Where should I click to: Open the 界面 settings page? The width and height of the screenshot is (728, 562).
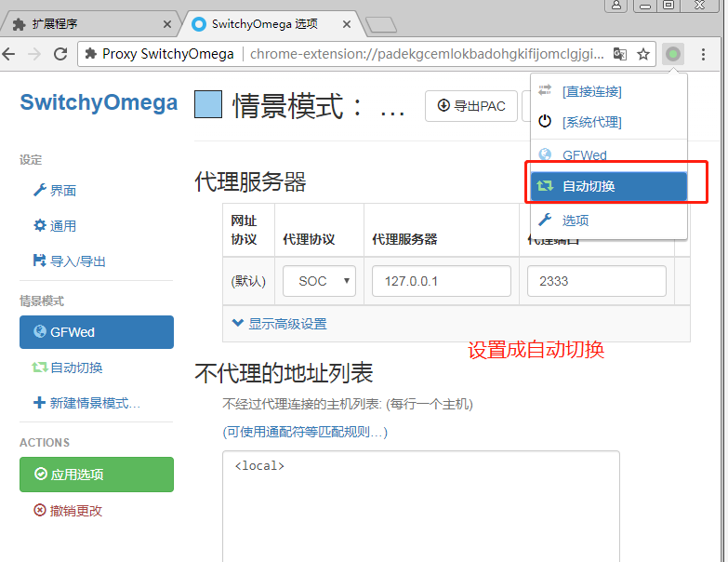tap(55, 191)
